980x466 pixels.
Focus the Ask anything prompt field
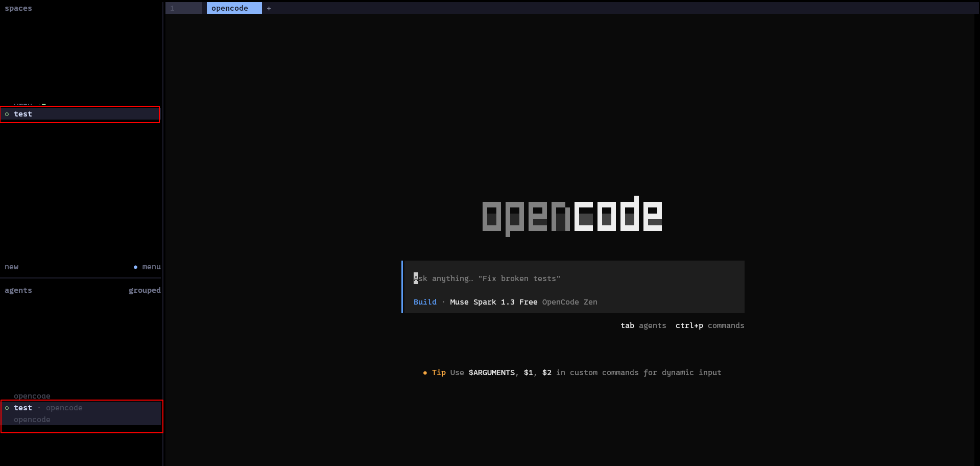click(x=573, y=278)
